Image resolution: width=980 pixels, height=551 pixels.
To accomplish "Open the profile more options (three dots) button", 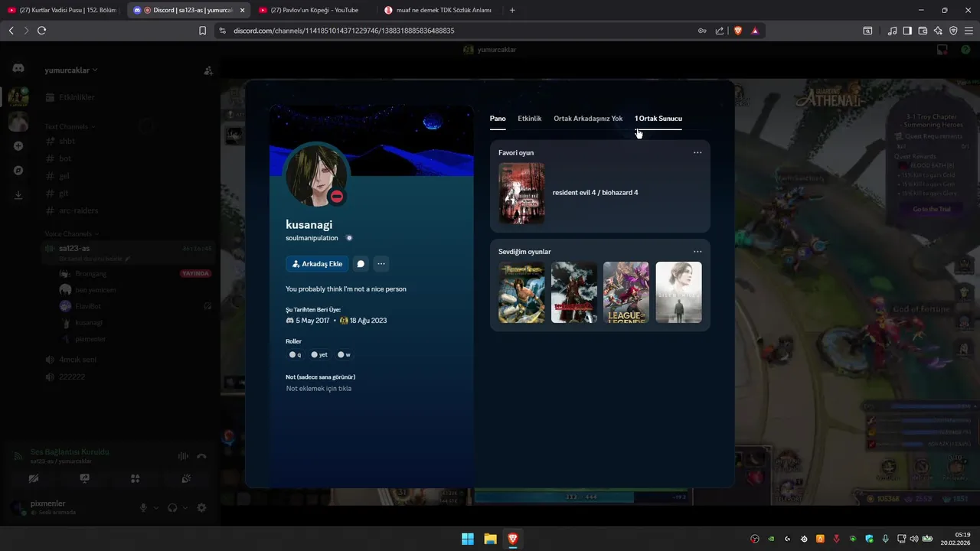I will coord(381,264).
